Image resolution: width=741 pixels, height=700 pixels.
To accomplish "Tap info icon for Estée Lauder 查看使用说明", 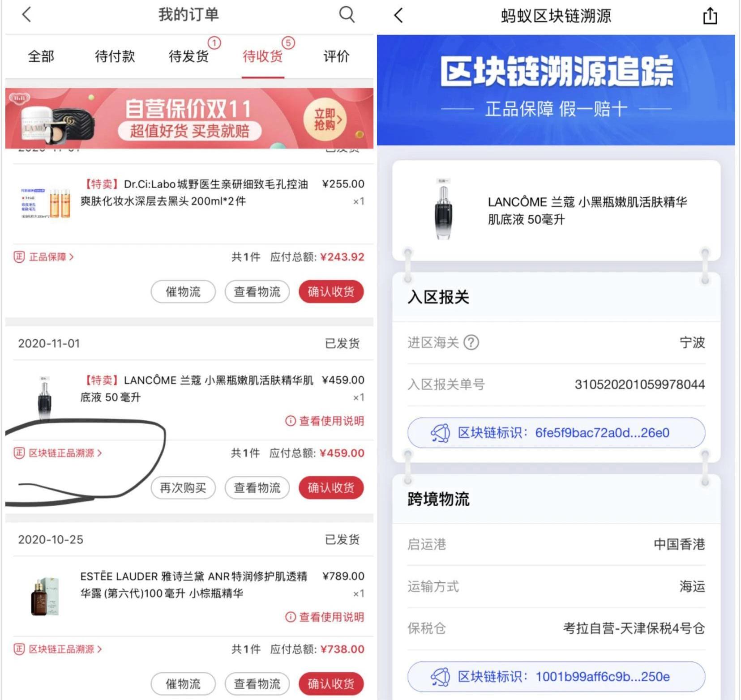I will pos(290,617).
